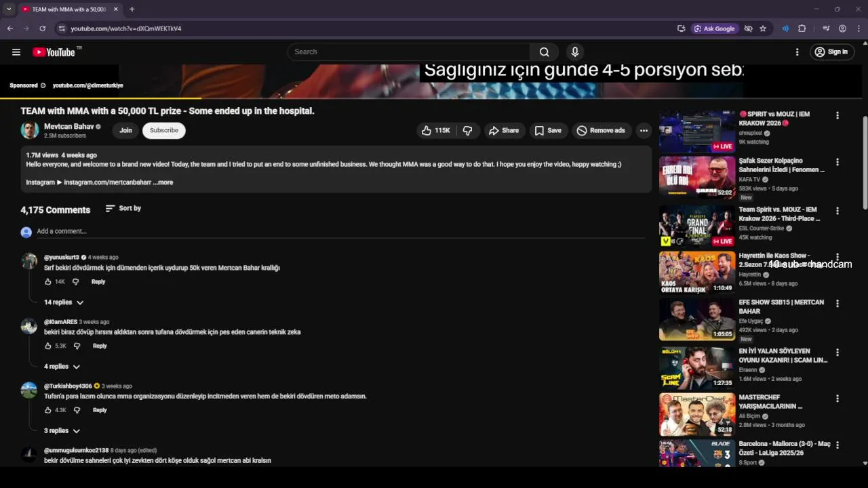Open the tab search dropdown arrow

point(9,9)
